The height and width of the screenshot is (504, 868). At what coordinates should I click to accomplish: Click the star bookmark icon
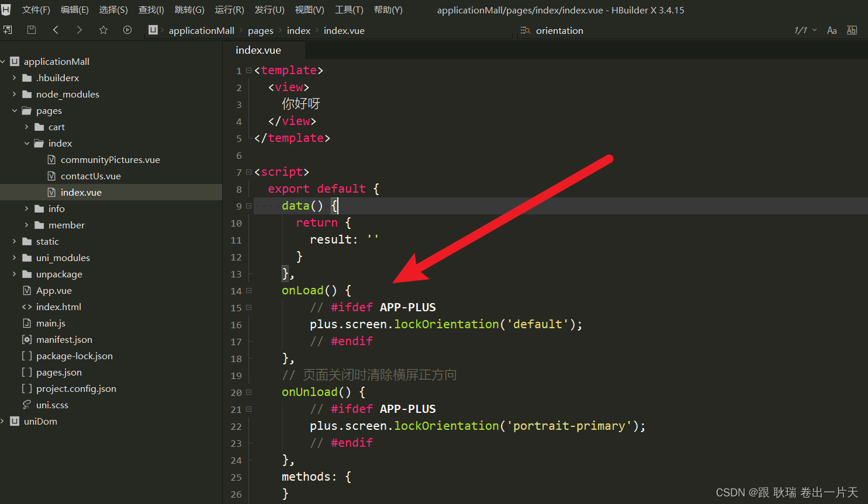tap(103, 30)
